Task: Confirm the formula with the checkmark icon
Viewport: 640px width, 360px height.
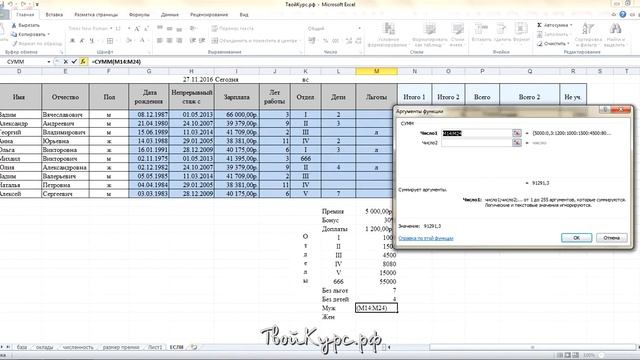Action: click(74, 62)
